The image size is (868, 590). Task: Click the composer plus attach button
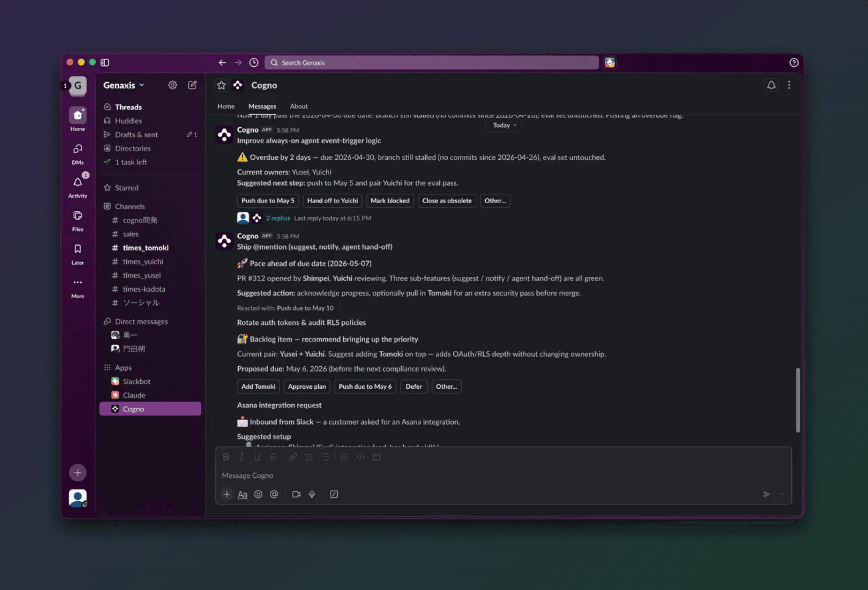(x=226, y=494)
